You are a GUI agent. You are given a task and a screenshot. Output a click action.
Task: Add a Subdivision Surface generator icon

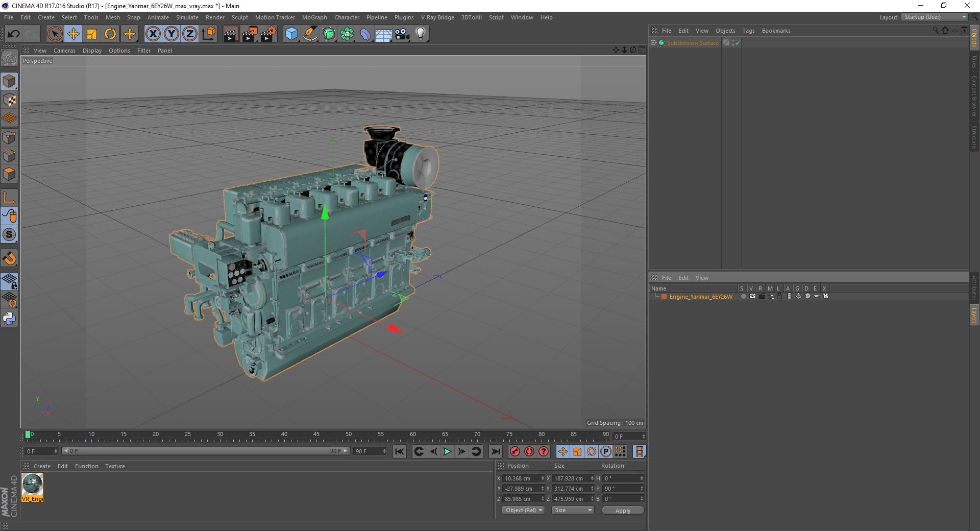click(329, 34)
